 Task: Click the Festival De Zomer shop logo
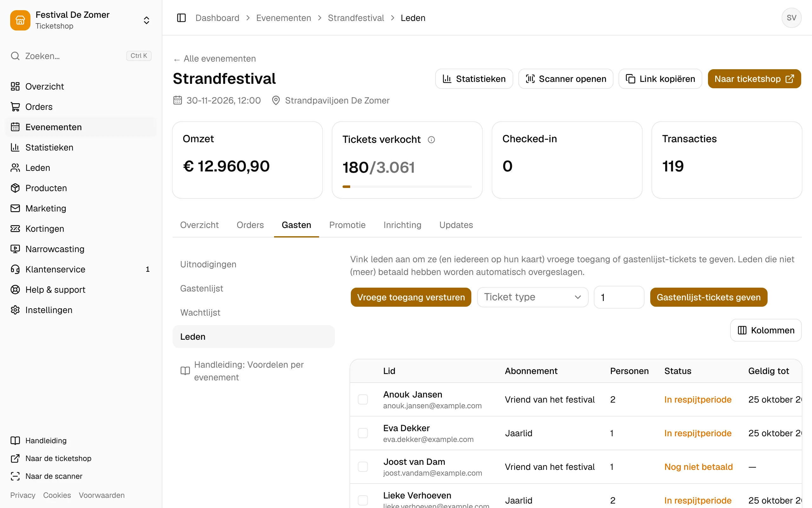20,20
